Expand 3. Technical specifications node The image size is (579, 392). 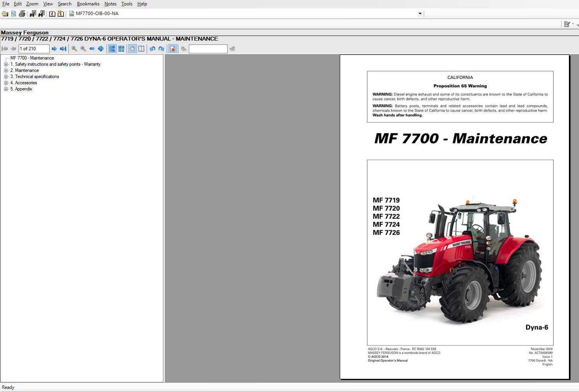[6, 77]
